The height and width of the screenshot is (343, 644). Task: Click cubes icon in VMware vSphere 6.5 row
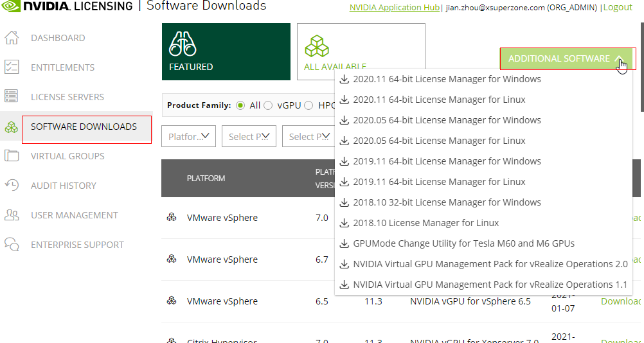coord(171,301)
